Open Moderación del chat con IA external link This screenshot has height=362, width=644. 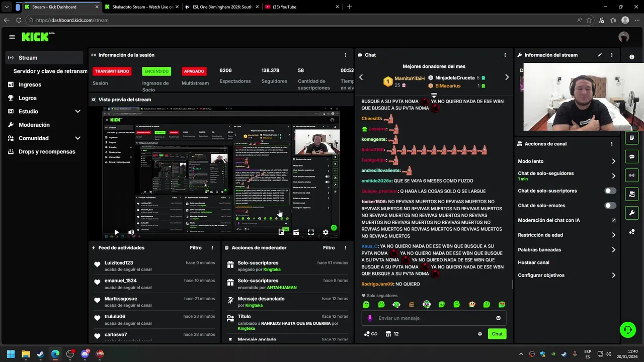pos(613,220)
